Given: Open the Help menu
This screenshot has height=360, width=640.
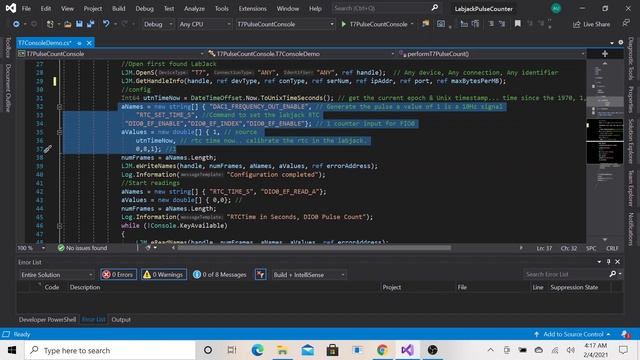Looking at the screenshot, I should click(315, 9).
